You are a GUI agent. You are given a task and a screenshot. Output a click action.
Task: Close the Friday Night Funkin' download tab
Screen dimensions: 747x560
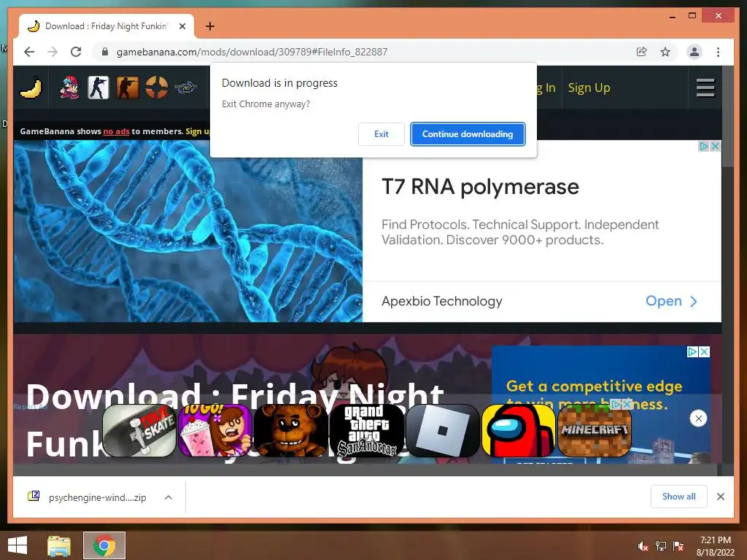182,26
